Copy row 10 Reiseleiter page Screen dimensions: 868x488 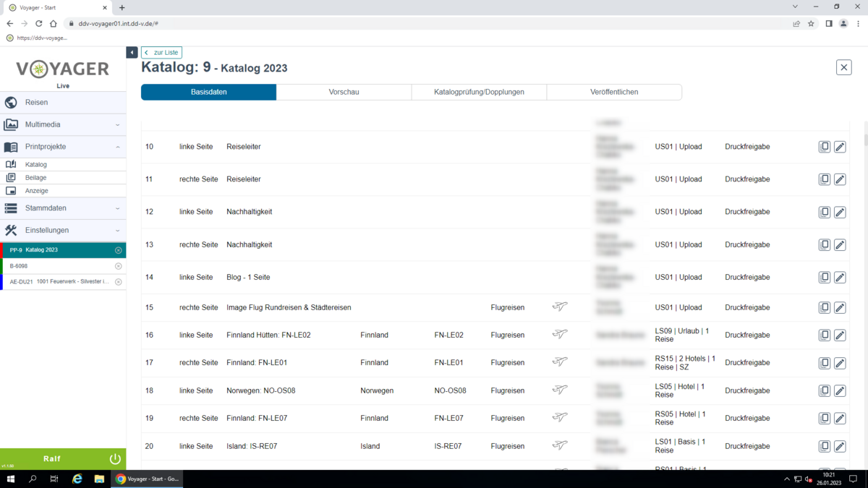[824, 147]
